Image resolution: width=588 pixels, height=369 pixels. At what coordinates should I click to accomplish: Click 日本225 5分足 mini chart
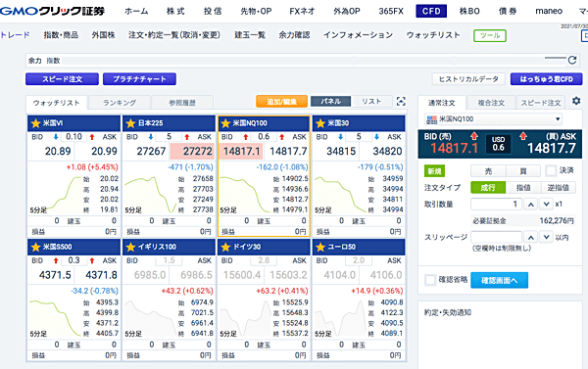pyautogui.click(x=150, y=194)
